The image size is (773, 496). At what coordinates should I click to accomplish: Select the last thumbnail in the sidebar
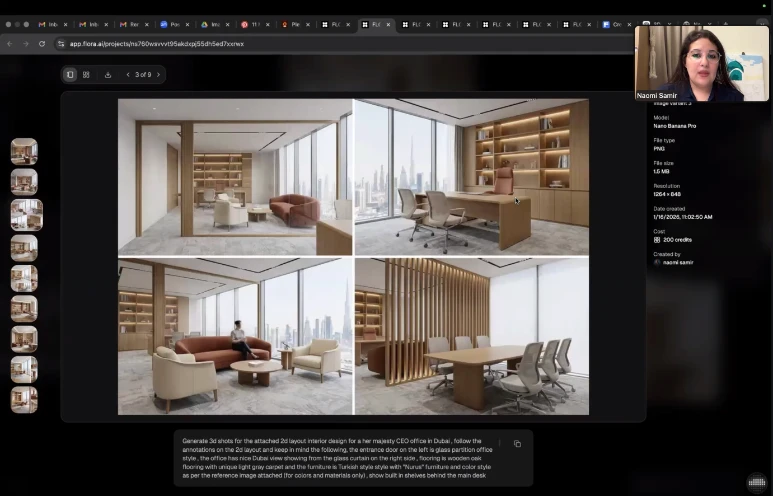[x=24, y=399]
